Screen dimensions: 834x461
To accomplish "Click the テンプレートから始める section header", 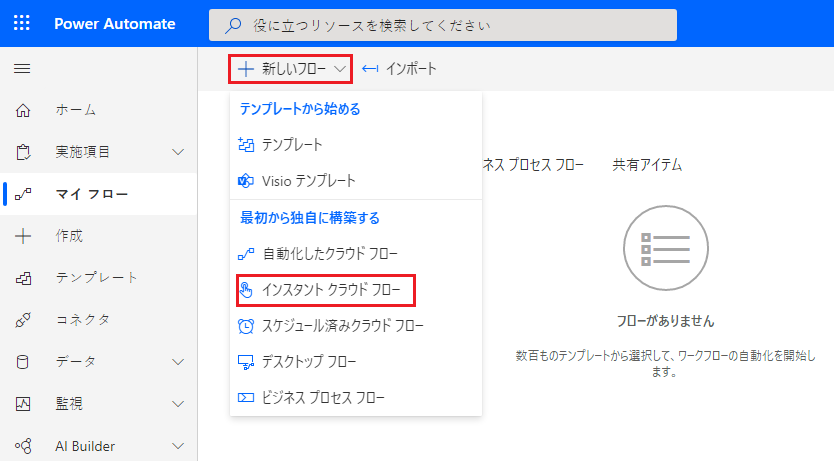I will pos(300,109).
